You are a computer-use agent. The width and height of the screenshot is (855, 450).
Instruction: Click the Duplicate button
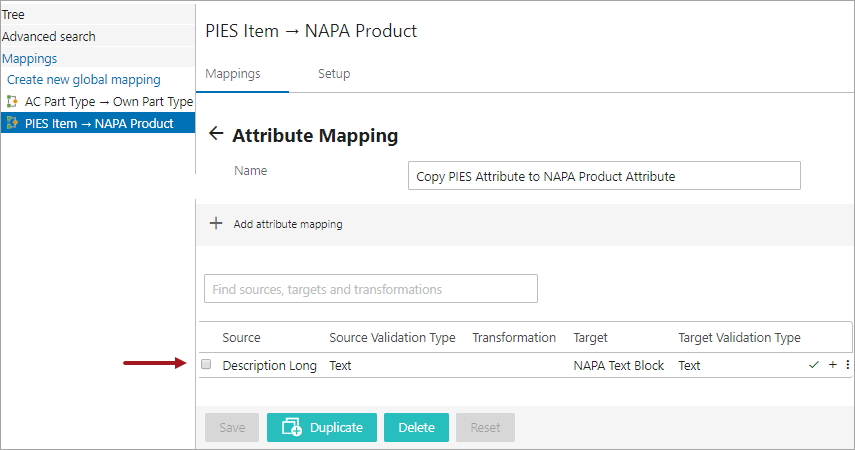(322, 427)
